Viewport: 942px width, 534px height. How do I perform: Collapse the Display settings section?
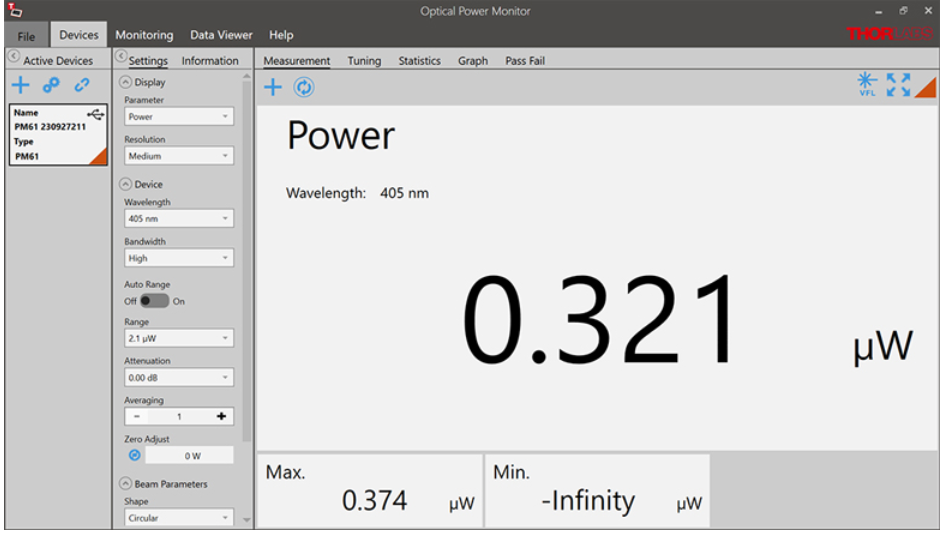[x=125, y=83]
